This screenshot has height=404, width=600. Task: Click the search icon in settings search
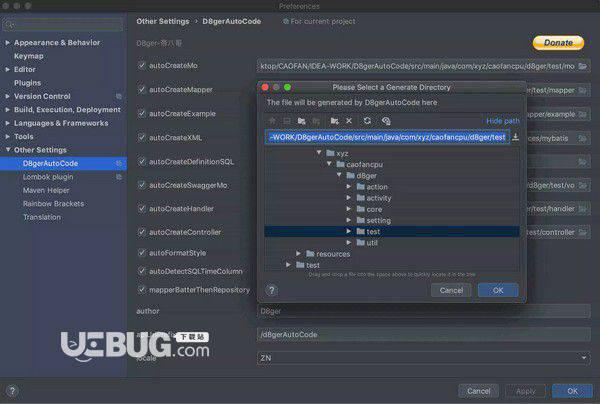10,25
